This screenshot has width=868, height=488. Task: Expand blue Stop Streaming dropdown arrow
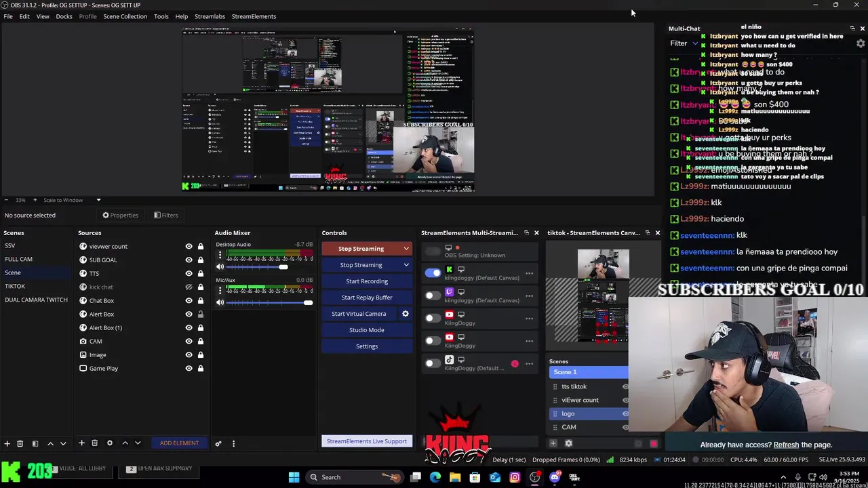pyautogui.click(x=406, y=265)
